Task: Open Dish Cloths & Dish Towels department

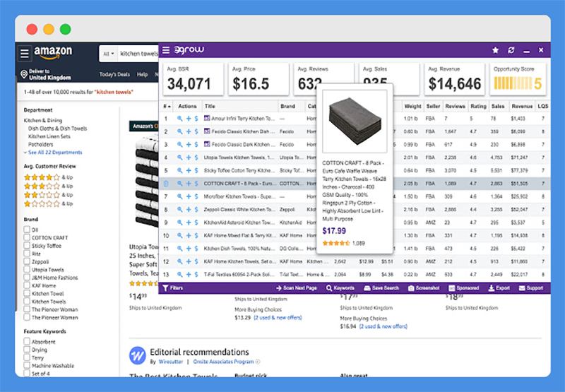Action: click(57, 129)
